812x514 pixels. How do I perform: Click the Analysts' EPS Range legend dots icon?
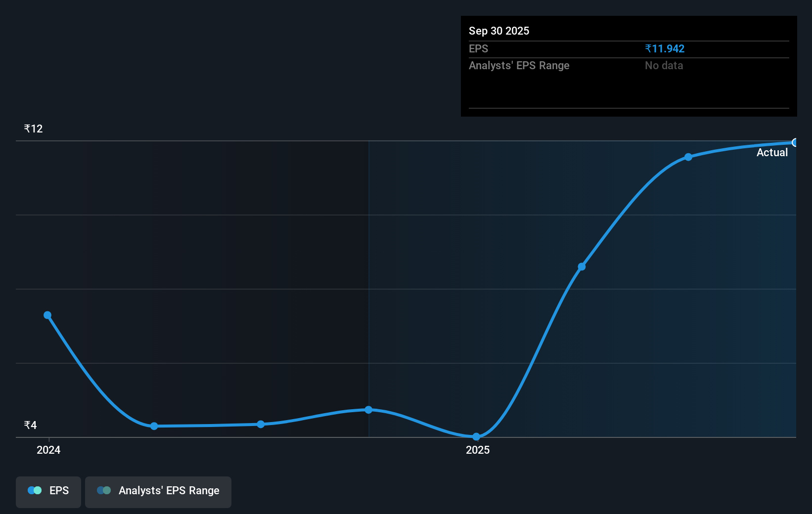104,490
